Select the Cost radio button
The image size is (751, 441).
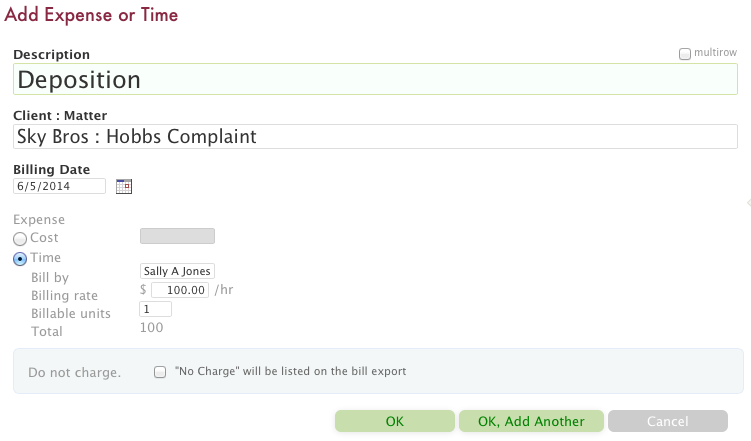20,238
